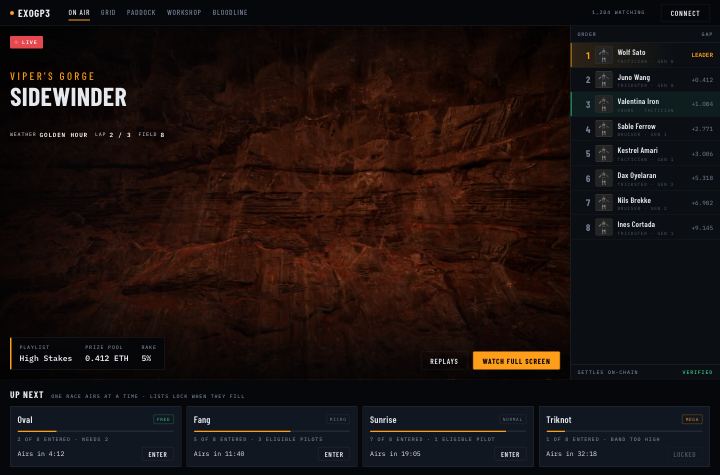Click Juno Wang's pilot avatar icon
The height and width of the screenshot is (475, 720).
(604, 80)
